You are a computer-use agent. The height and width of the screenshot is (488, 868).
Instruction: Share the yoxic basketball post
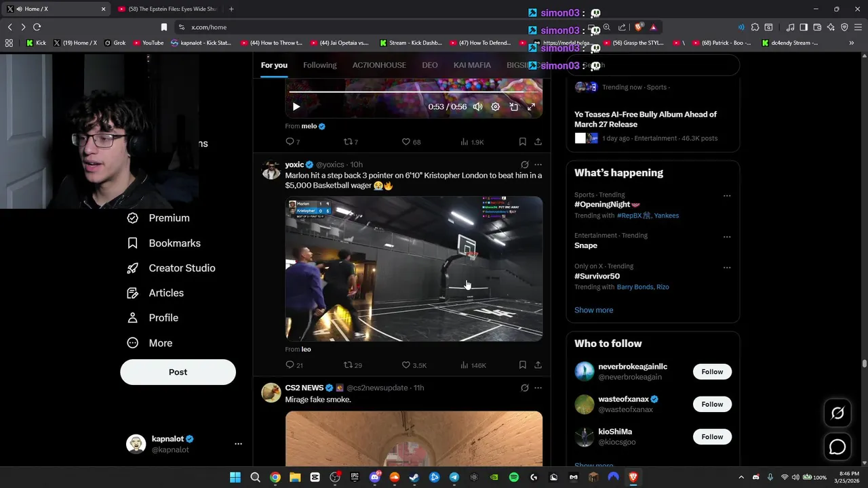pyautogui.click(x=538, y=365)
